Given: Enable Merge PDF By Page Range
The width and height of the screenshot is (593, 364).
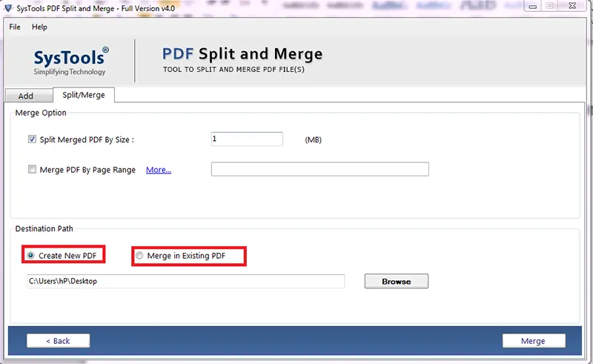Looking at the screenshot, I should point(32,169).
